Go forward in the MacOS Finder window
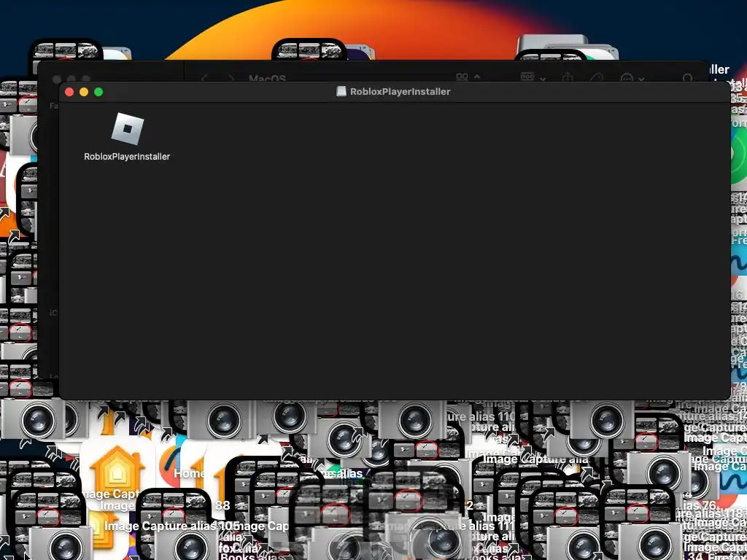 pyautogui.click(x=230, y=77)
